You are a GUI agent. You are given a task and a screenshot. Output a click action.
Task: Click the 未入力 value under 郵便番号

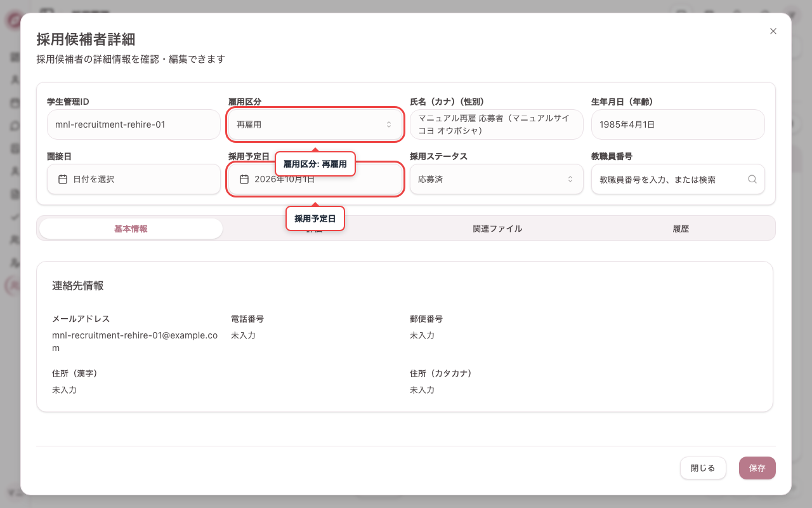[422, 335]
